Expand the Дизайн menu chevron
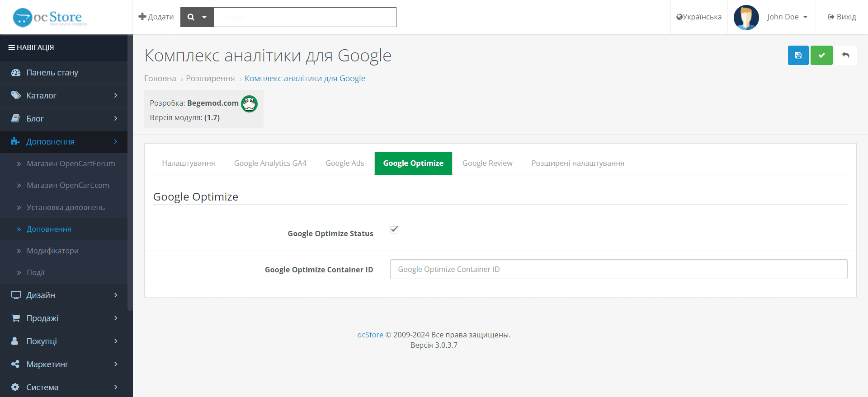This screenshot has height=397, width=868. [116, 295]
